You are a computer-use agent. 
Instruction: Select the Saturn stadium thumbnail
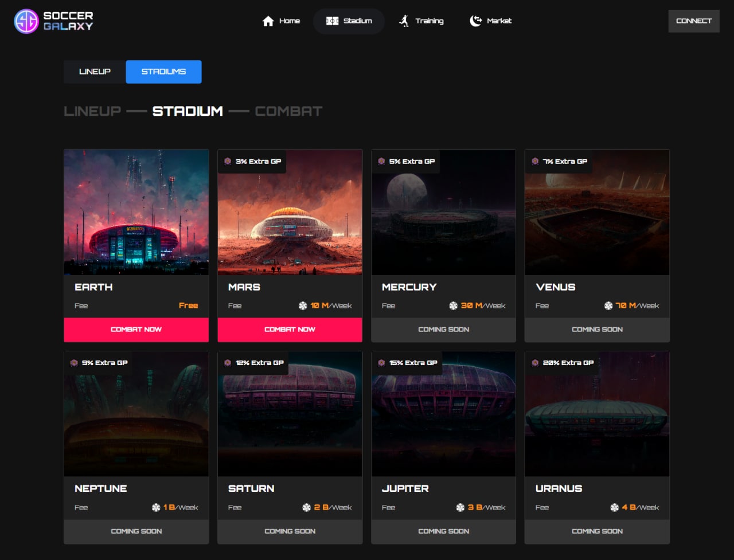click(x=290, y=414)
